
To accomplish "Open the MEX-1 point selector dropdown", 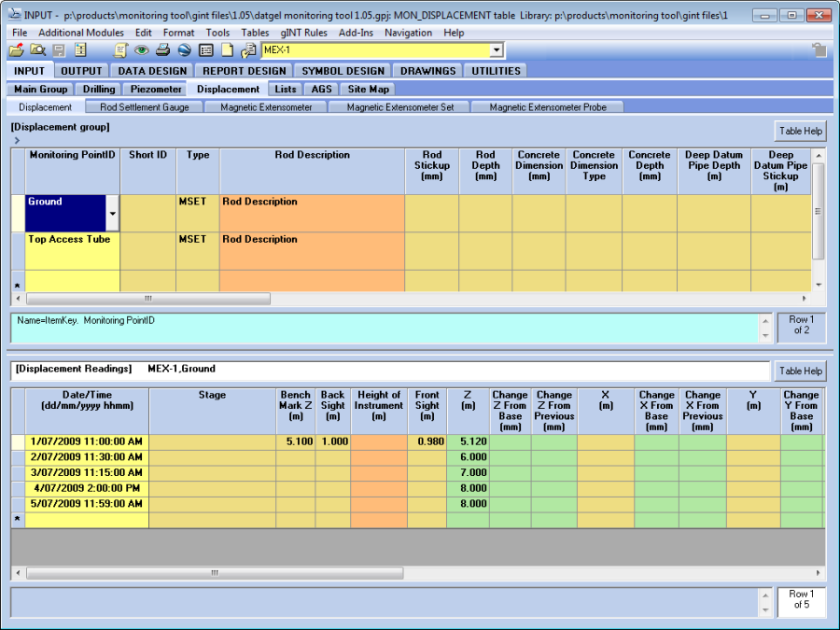I will tap(496, 50).
